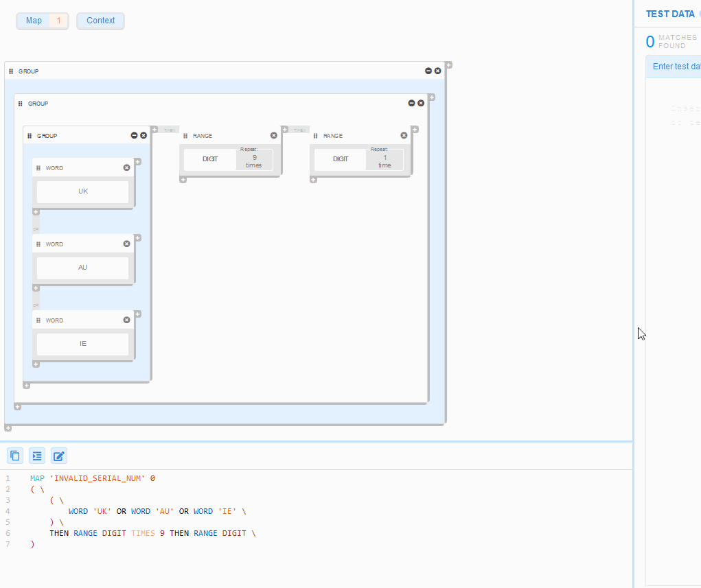Edit the IE word field
701x588 pixels.
[82, 344]
